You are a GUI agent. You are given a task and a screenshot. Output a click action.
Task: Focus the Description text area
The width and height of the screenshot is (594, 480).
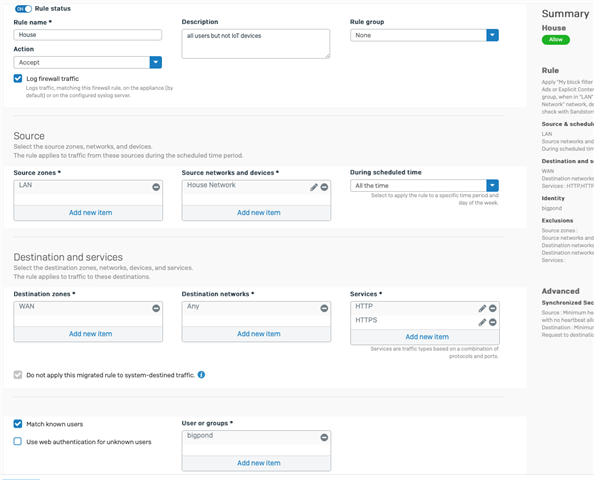pos(256,44)
